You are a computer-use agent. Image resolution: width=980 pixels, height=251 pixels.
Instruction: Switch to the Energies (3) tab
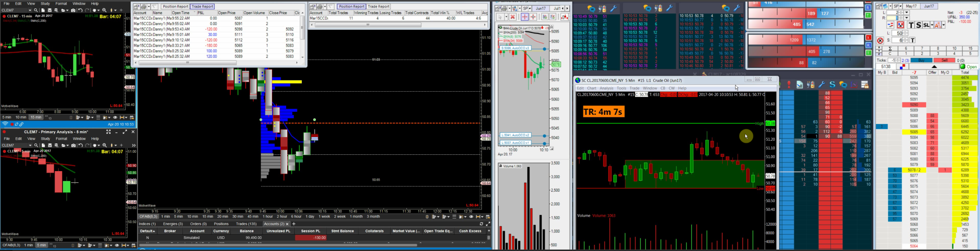173,224
